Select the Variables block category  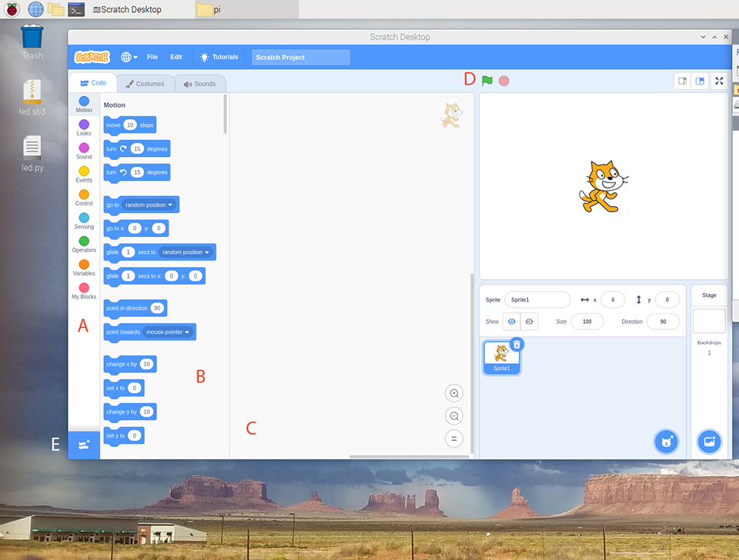click(84, 268)
